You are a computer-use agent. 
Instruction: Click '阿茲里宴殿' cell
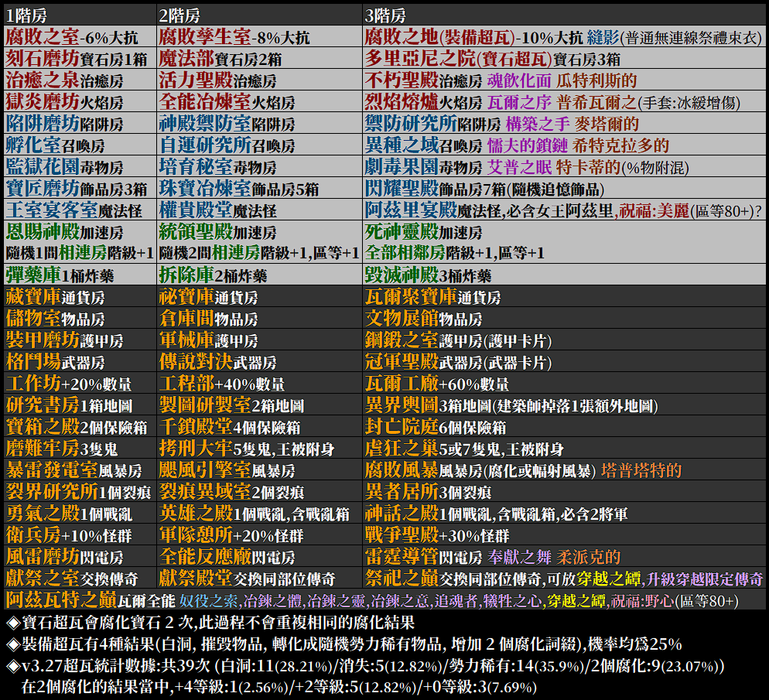point(564,210)
